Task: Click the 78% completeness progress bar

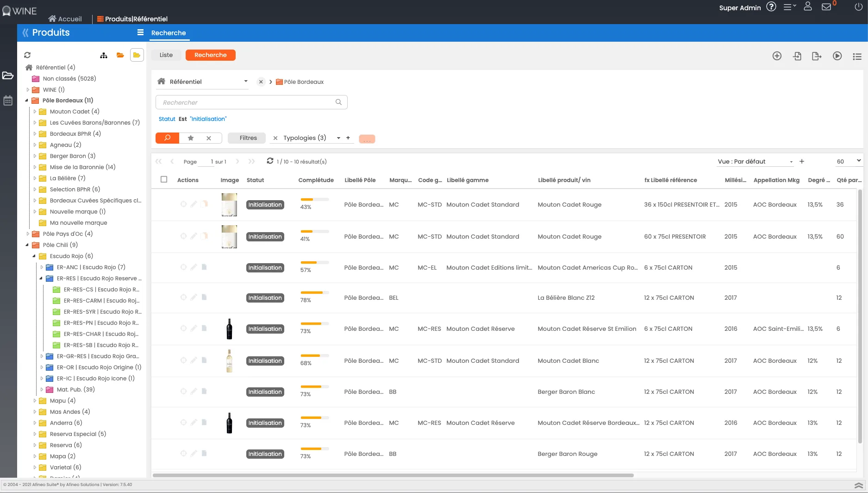Action: tap(314, 293)
